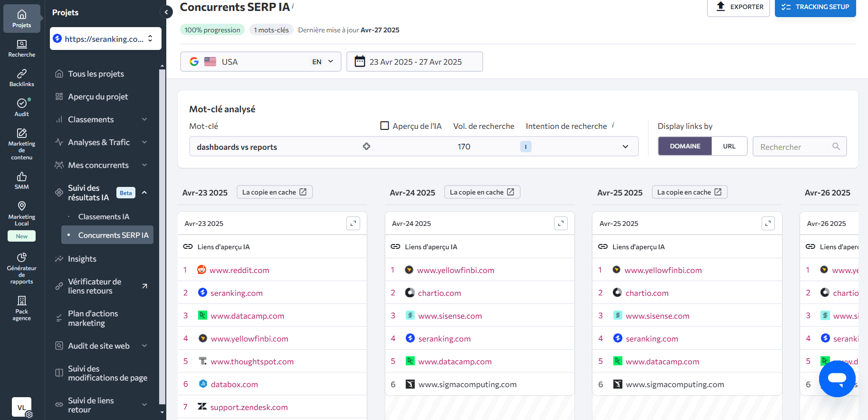The height and width of the screenshot is (420, 868).
Task: Click the EXPORTER button
Action: pos(738,7)
